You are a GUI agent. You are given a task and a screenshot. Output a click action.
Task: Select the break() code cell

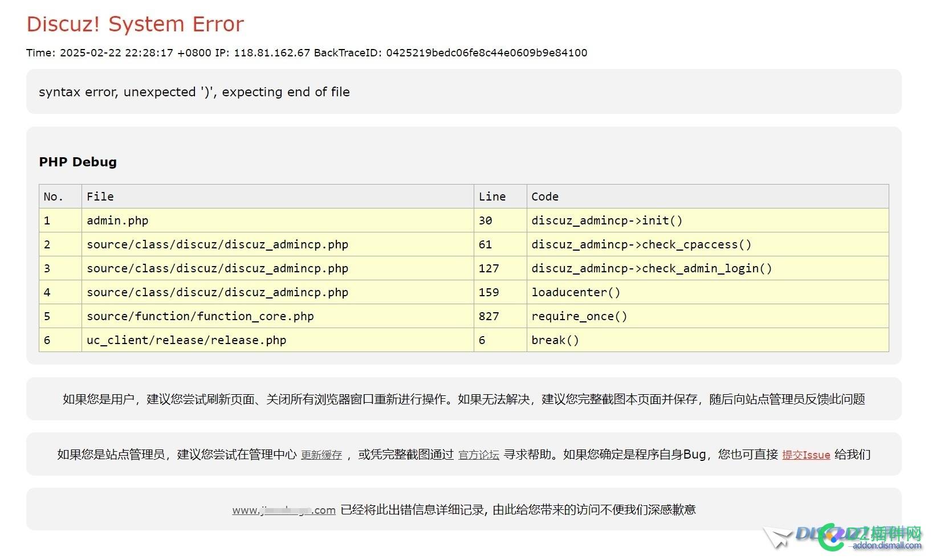(x=707, y=340)
